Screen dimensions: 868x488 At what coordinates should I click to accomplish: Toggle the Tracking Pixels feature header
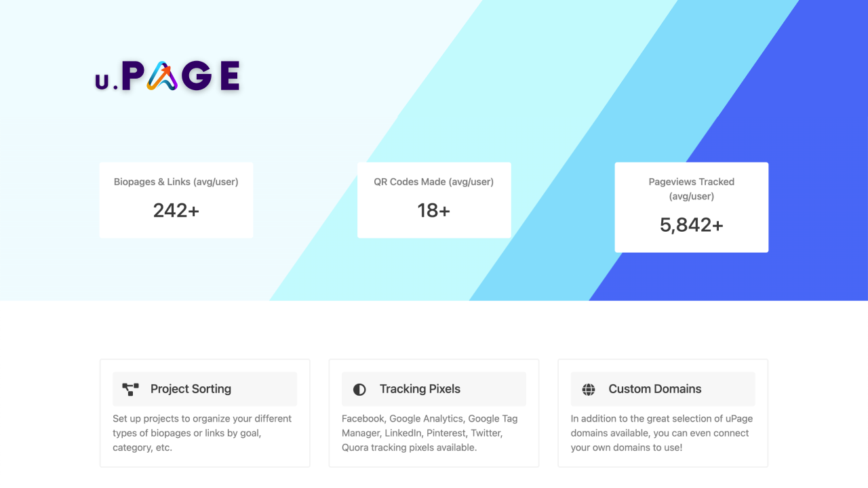433,388
